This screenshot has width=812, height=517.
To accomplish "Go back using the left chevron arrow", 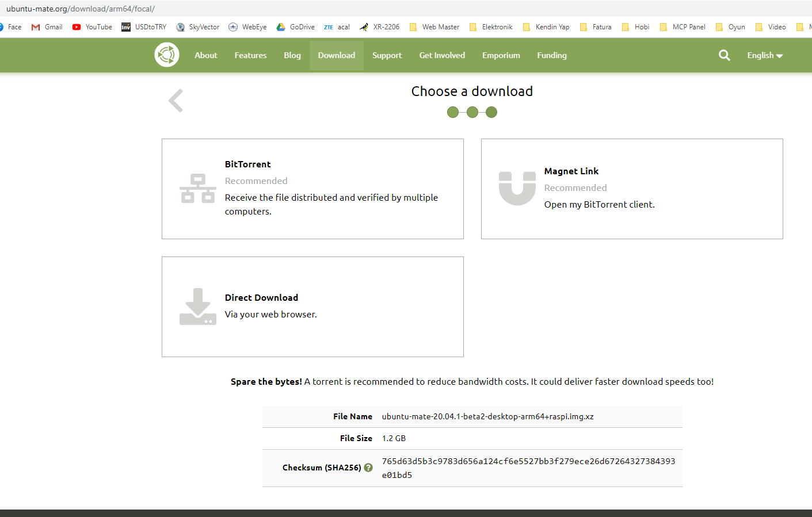I will pos(176,101).
